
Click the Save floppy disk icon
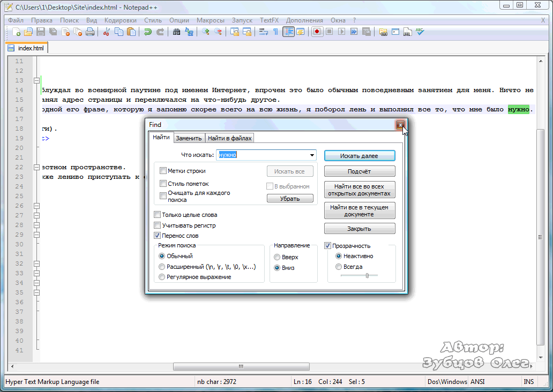click(x=41, y=32)
